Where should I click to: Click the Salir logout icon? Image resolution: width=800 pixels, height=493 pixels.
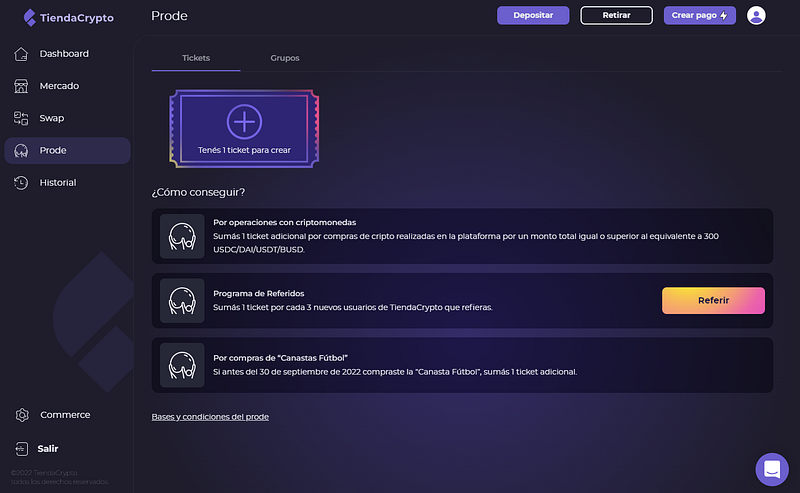[x=21, y=449]
